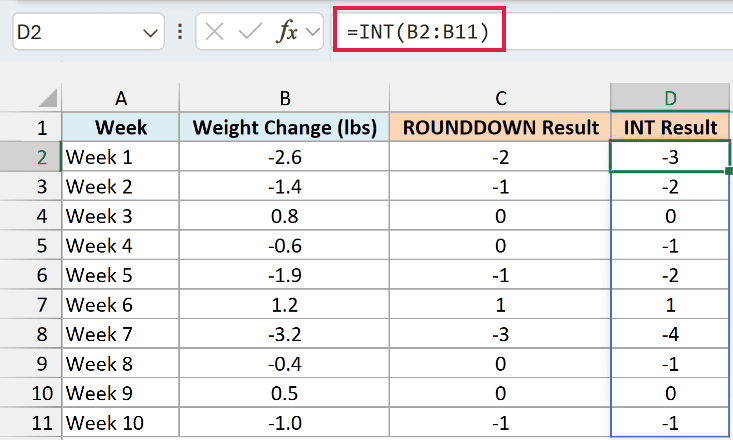Screen dimensions: 733x440
Task: Select the 'Week 2' cell
Action: pos(121,186)
